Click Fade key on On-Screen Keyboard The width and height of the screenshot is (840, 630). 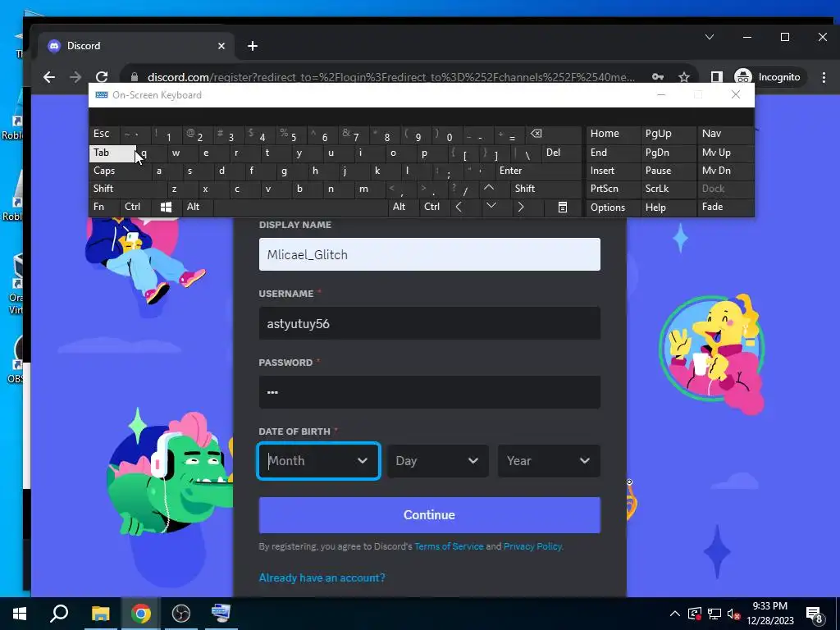pos(725,208)
